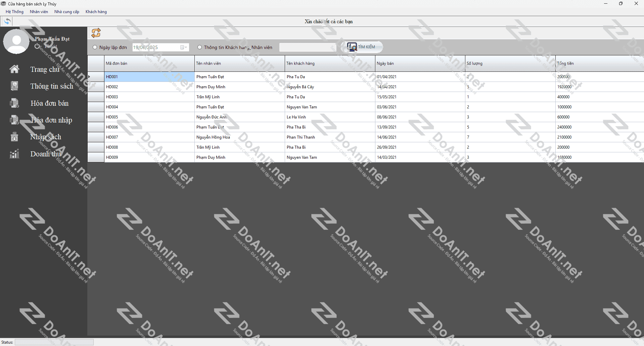
Task: Sort by Số lượng column header
Action: (510, 63)
